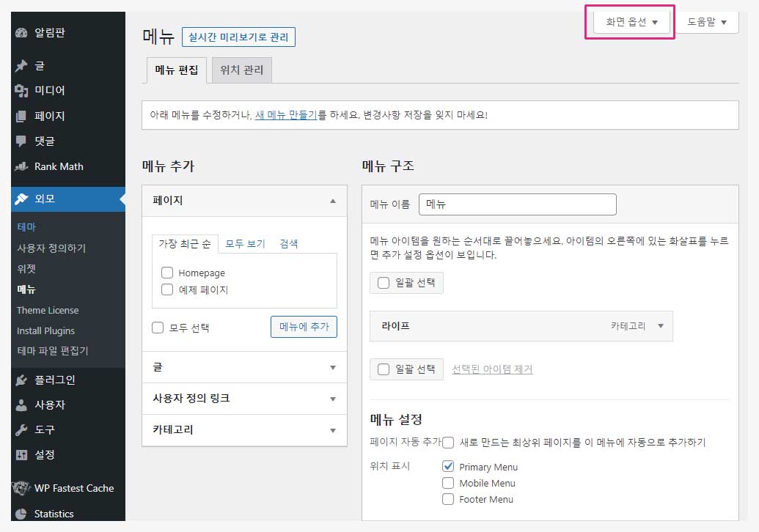The height and width of the screenshot is (532, 759).
Task: Click the WP Fastest Cache cheetah icon
Action: pyautogui.click(x=21, y=488)
